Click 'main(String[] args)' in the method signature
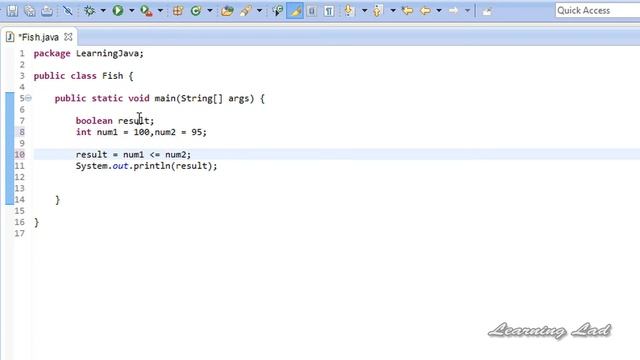 [x=204, y=98]
